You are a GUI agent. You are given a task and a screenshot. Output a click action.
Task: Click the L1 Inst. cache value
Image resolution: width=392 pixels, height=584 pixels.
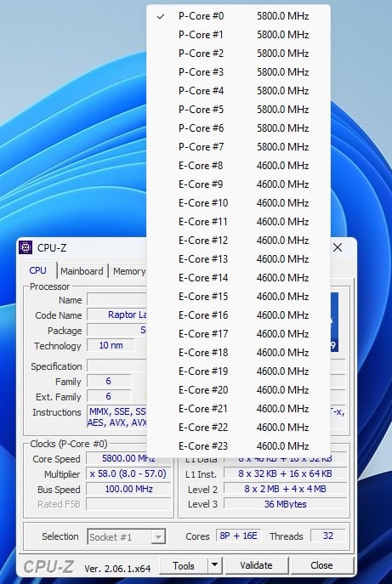click(285, 473)
